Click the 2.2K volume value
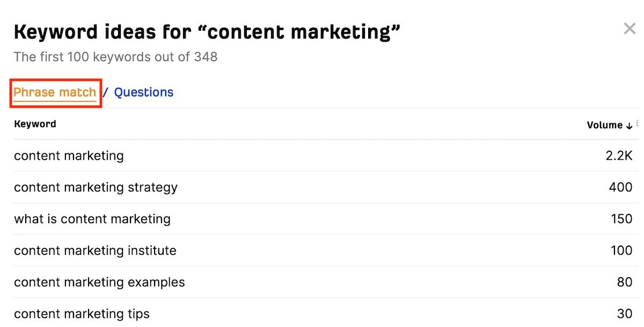This screenshot has height=327, width=644. tap(619, 156)
